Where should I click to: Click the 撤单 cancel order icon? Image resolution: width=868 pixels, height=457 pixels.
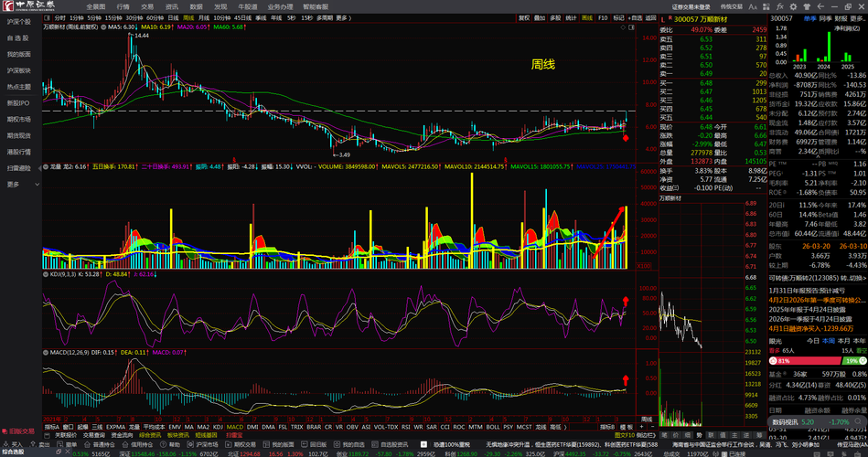coord(68,444)
